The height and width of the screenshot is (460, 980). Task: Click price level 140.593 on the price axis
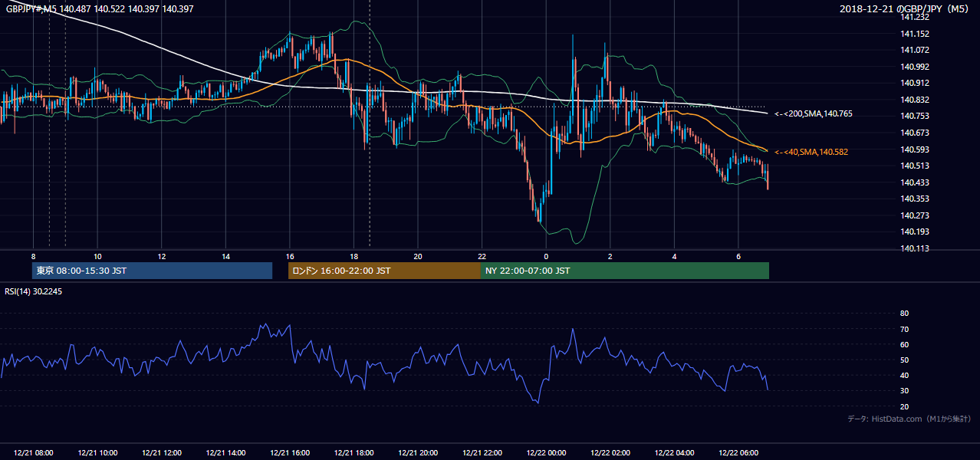(915, 149)
